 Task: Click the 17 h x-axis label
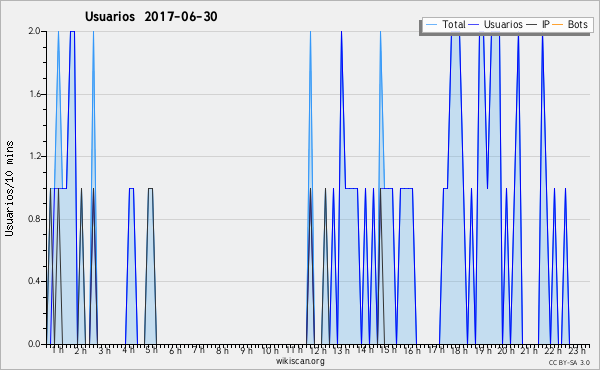(x=436, y=350)
